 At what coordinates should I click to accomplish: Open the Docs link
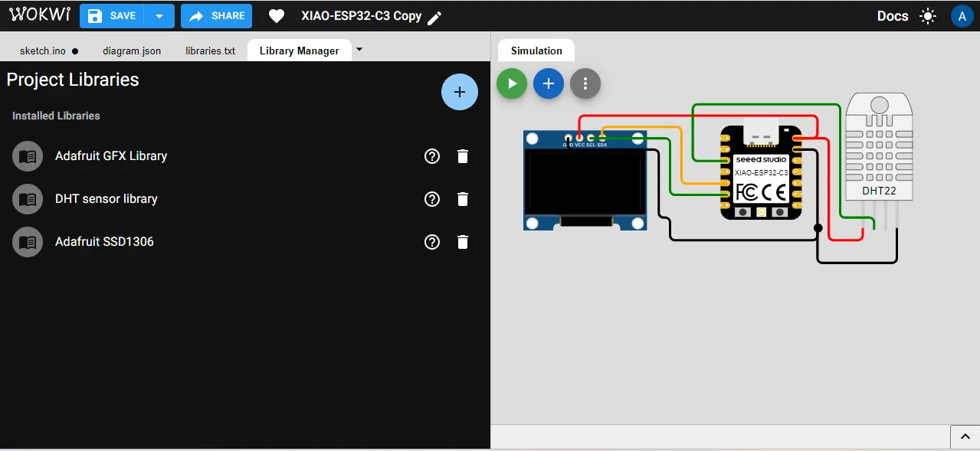point(893,16)
